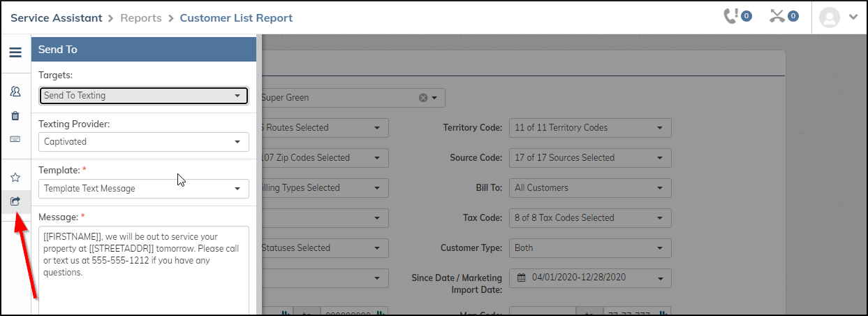Screen dimensions: 868x316
Task: Open the Since Date range picker
Action: tap(589, 278)
